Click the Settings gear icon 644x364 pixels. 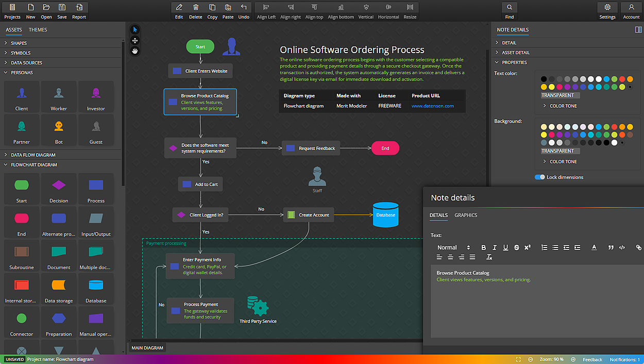pyautogui.click(x=607, y=7)
